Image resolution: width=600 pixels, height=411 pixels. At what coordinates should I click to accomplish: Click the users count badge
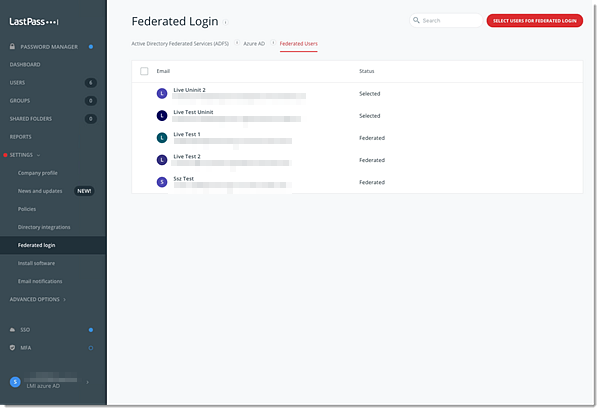coord(91,83)
